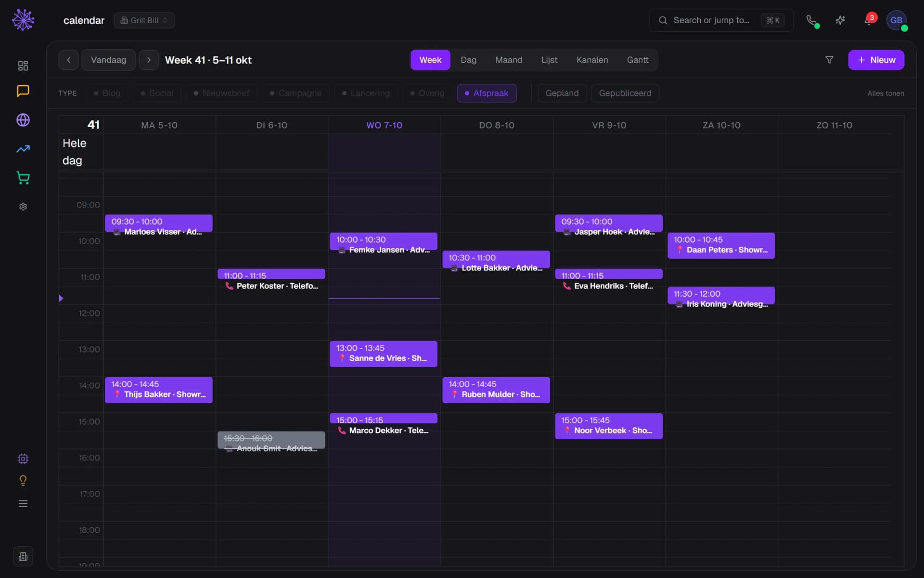924x578 pixels.
Task: Open the dashboard grid icon in sidebar
Action: pos(23,66)
